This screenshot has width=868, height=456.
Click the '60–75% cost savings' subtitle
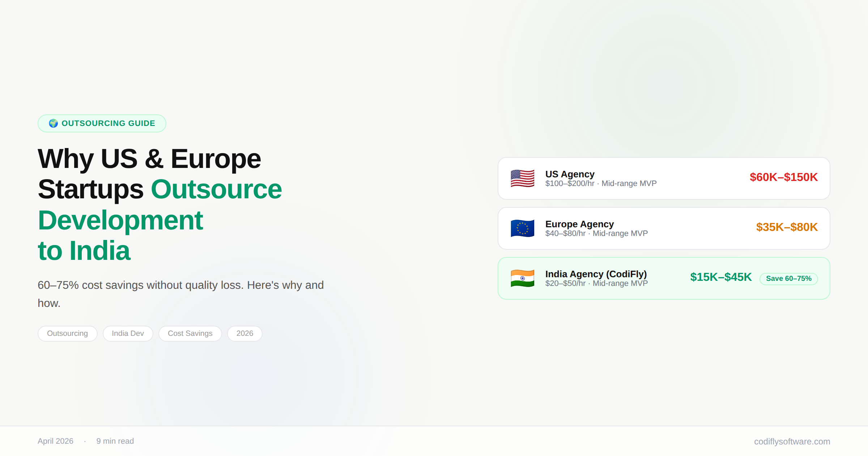point(180,294)
